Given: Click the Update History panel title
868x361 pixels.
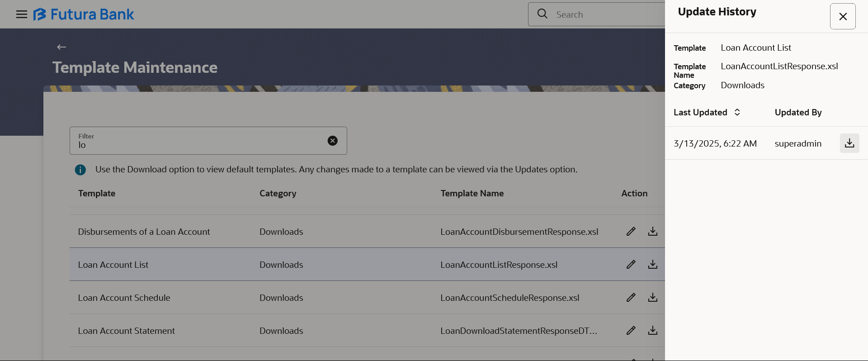Looking at the screenshot, I should pyautogui.click(x=717, y=12).
